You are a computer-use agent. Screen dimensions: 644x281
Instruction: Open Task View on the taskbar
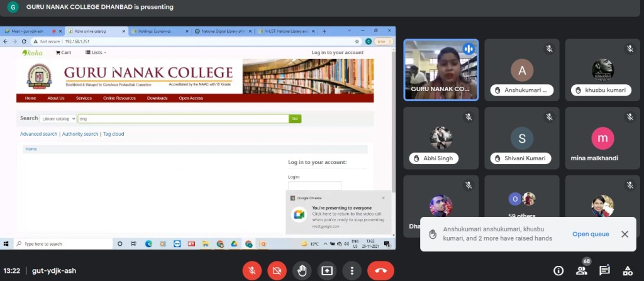click(x=133, y=244)
